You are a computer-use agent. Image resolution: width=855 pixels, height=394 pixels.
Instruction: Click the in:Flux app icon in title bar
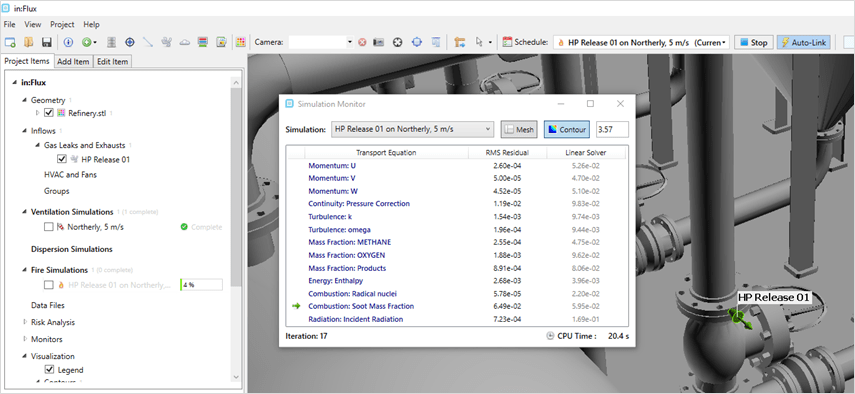click(x=5, y=8)
